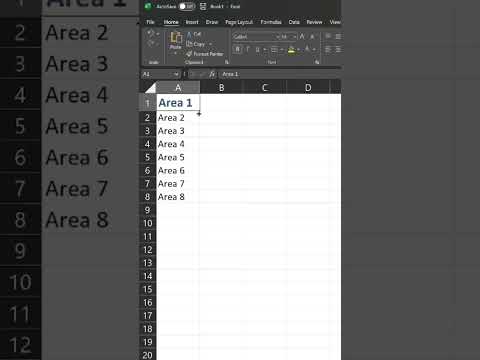Viewport: 480px width, 360px height.
Task: Select row 18 header
Action: (x=148, y=329)
